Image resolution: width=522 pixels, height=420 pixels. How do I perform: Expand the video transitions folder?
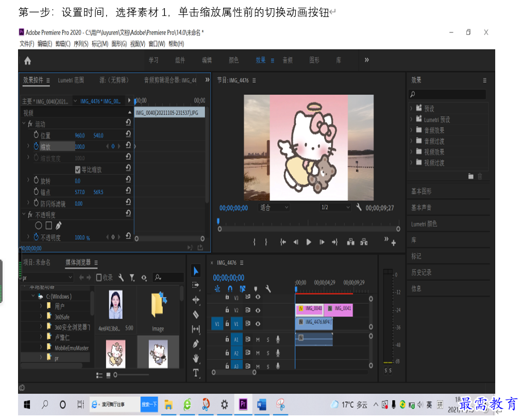[x=412, y=163]
